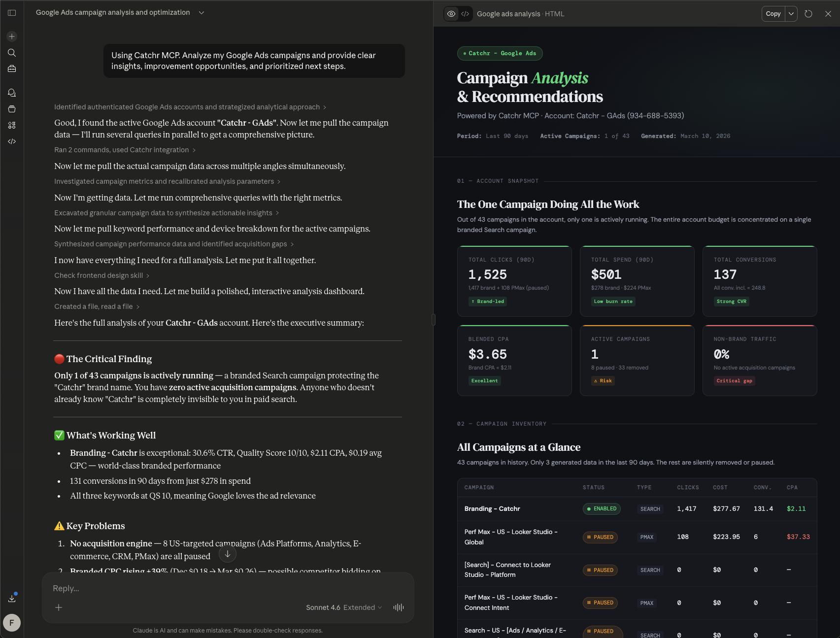Click the SEARCH type tag for Branding – Catchr
Image resolution: width=840 pixels, height=638 pixels.
tap(650, 509)
